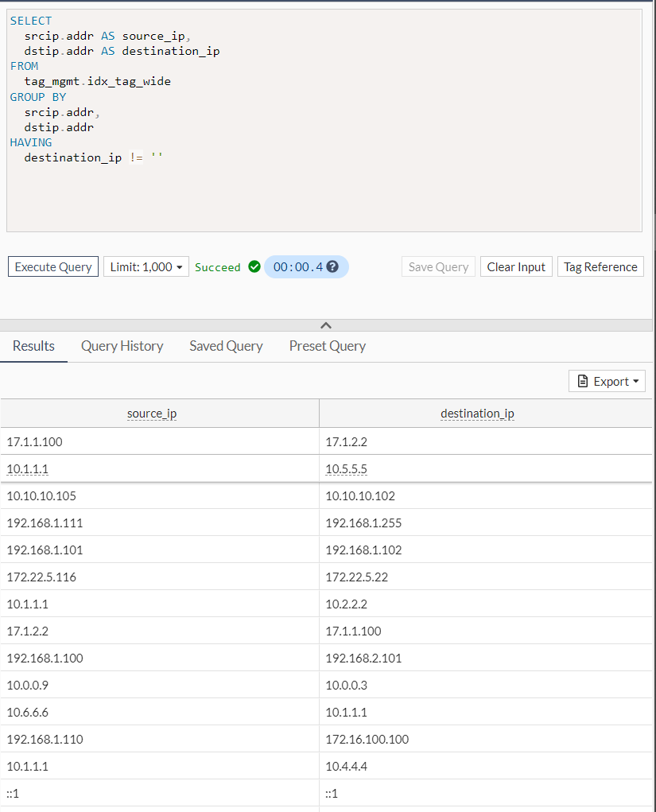Click the question mark icon beside the timer
This screenshot has width=656, height=812.
pos(334,266)
